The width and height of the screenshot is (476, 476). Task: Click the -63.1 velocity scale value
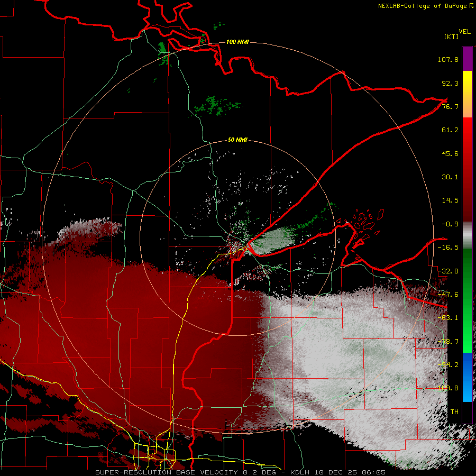pyautogui.click(x=448, y=318)
